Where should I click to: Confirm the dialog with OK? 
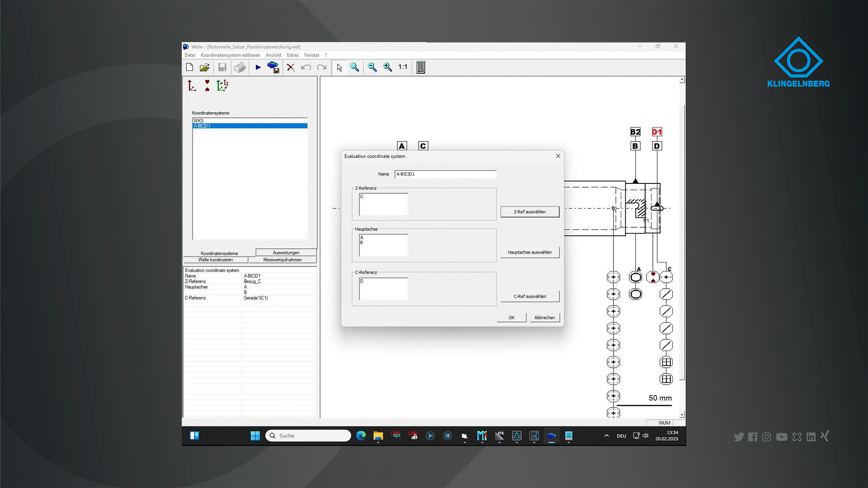[512, 318]
